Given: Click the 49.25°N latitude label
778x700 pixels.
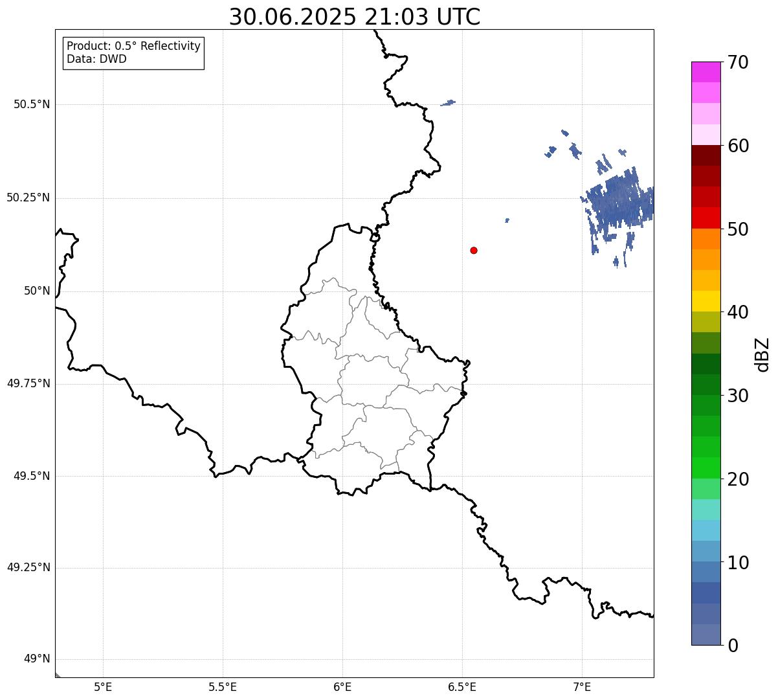Looking at the screenshot, I should pos(28,567).
